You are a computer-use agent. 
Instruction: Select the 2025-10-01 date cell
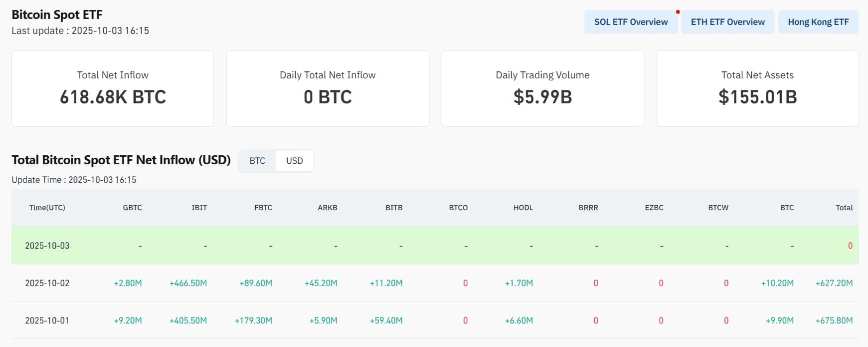tap(47, 321)
